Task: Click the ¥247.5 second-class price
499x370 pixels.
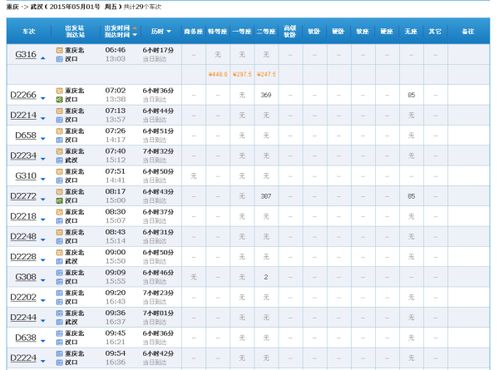Action: coord(266,74)
